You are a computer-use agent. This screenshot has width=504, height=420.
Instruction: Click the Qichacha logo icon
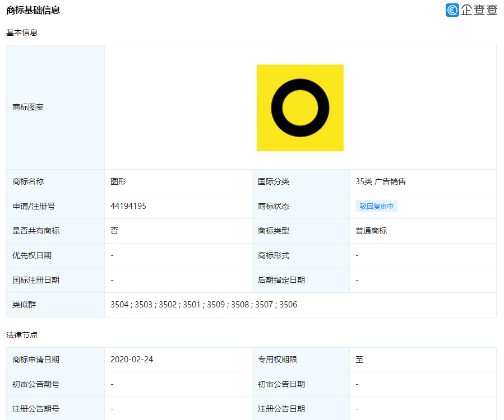pos(452,10)
